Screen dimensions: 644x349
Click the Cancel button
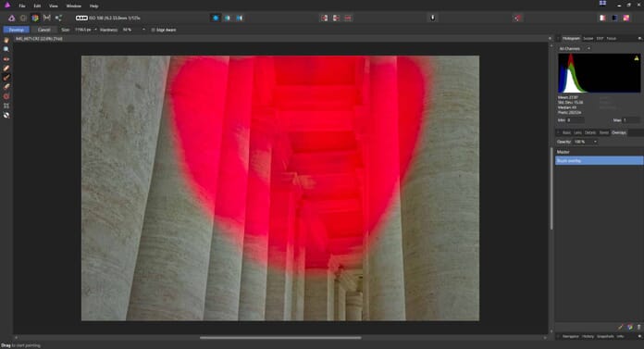coord(43,30)
